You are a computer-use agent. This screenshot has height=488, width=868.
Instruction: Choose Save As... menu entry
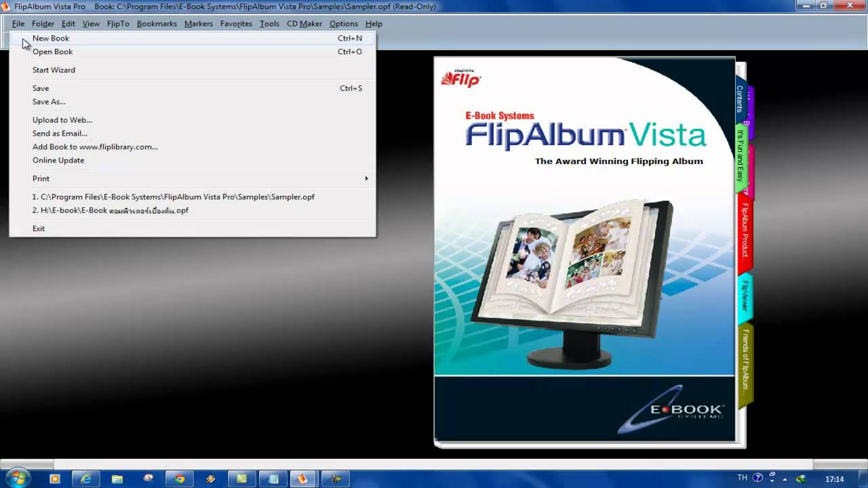pos(193,102)
